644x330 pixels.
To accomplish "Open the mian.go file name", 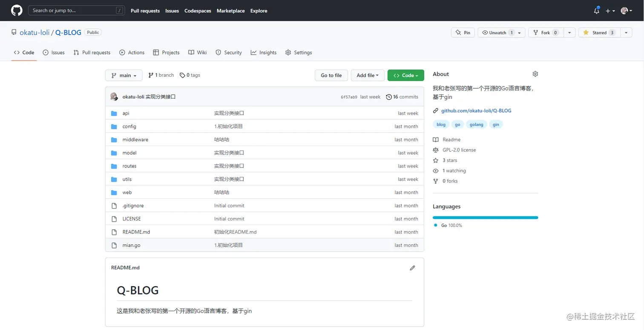I will coord(131,246).
